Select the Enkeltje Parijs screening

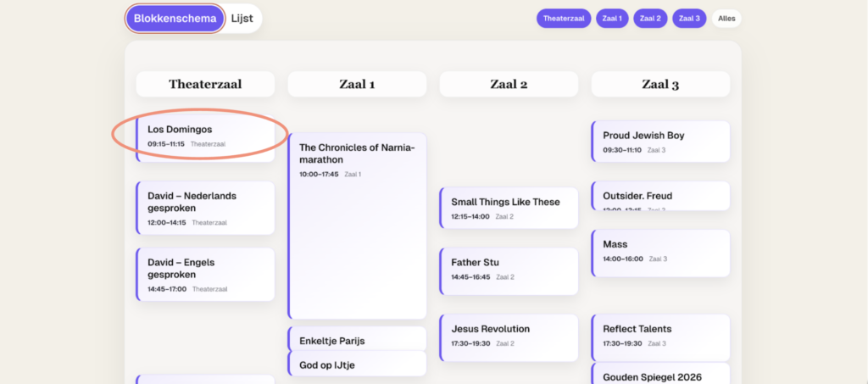[x=357, y=339]
